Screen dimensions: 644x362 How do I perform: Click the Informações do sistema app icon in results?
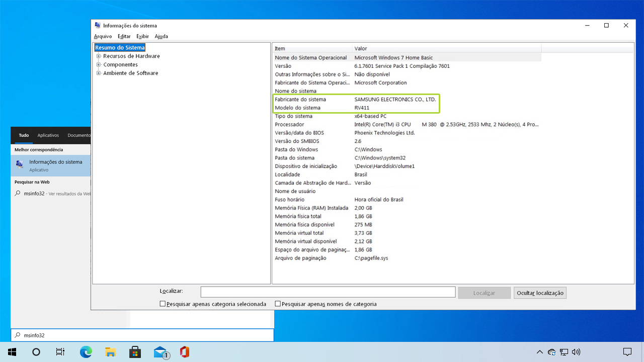(20, 164)
